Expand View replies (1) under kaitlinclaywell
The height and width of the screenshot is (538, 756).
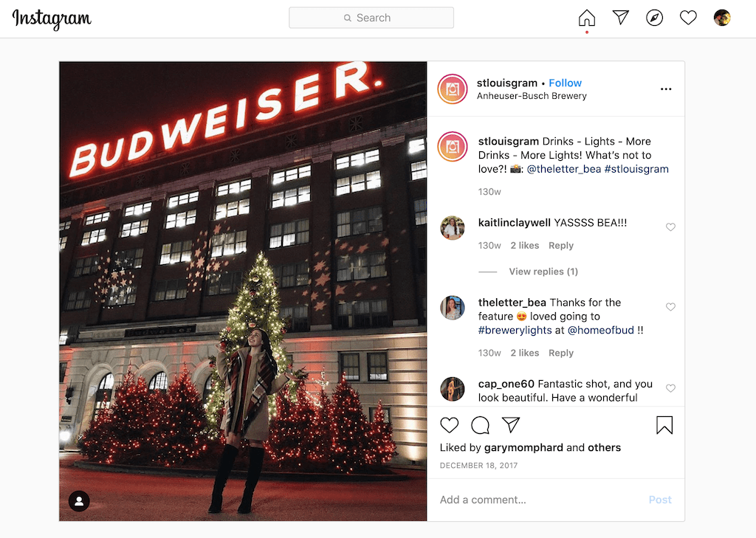point(543,272)
